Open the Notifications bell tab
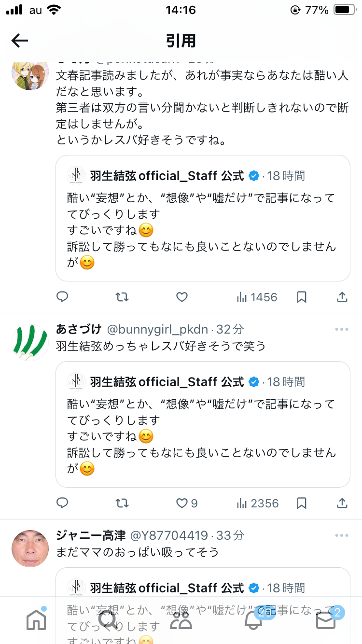This screenshot has height=644, width=362. tap(253, 620)
